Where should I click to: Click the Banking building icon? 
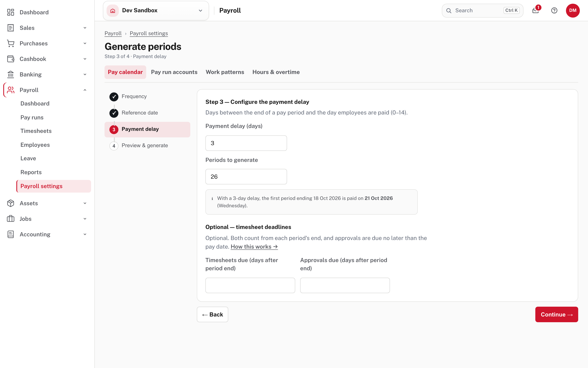[x=10, y=74]
